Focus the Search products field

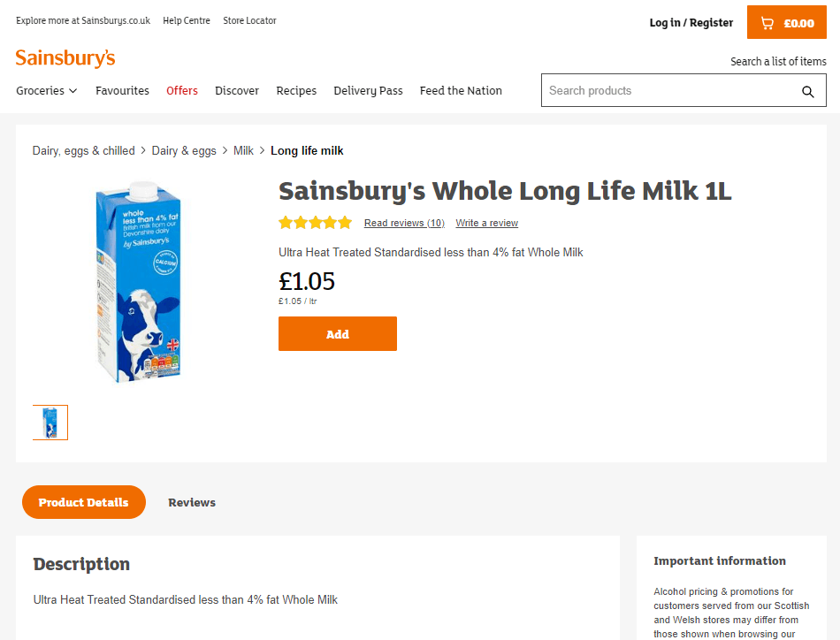(x=669, y=90)
